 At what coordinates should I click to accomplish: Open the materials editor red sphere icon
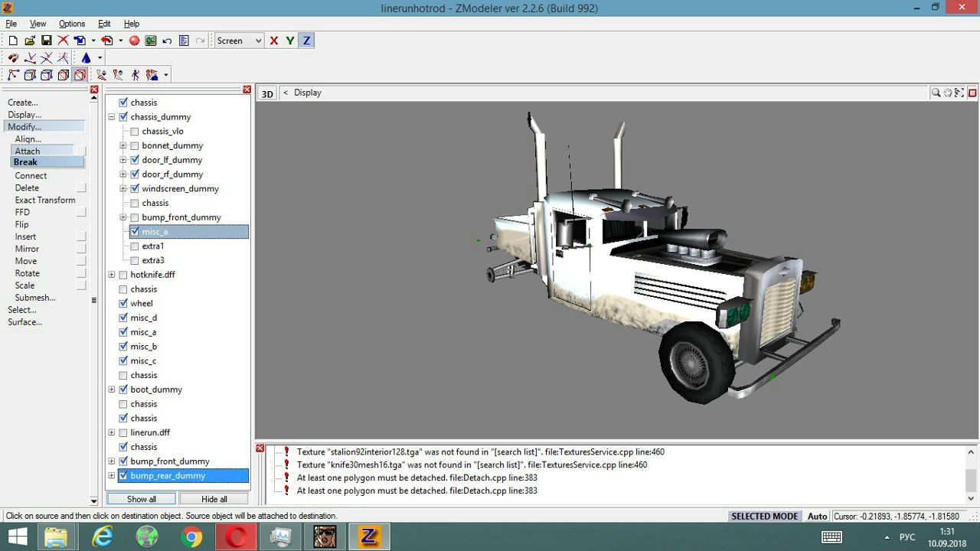pos(135,41)
